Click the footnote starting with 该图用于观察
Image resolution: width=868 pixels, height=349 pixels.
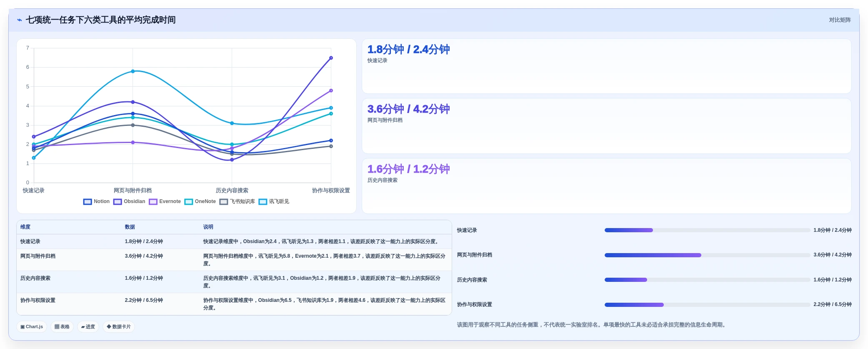coord(593,325)
